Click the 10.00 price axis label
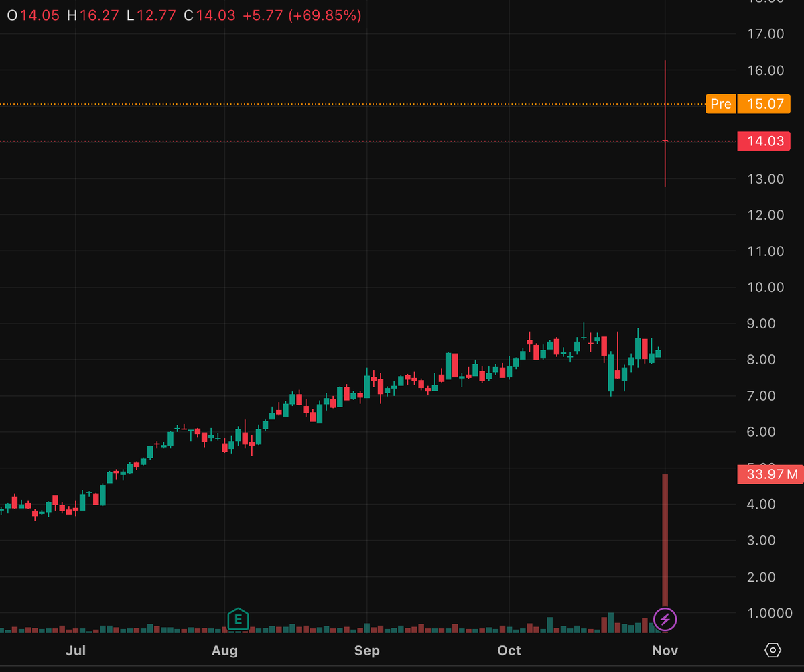Viewport: 804px width, 672px height. point(765,287)
